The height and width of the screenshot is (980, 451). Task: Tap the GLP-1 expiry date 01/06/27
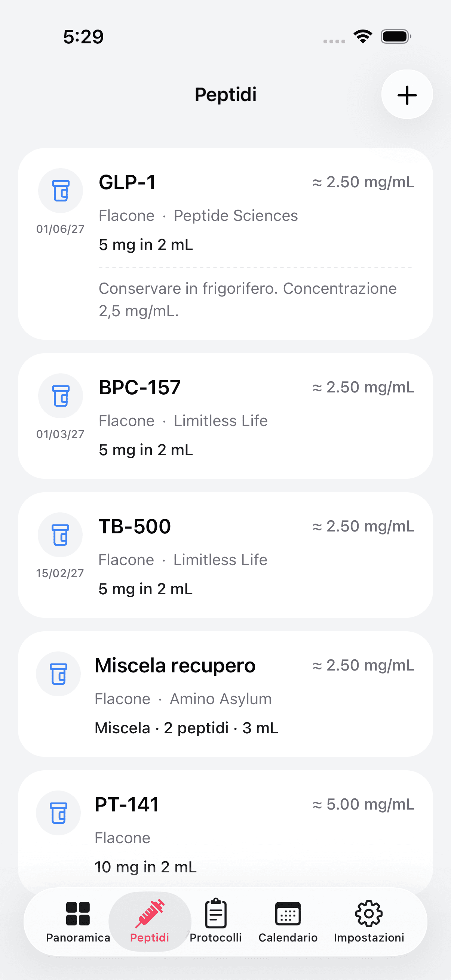60,229
